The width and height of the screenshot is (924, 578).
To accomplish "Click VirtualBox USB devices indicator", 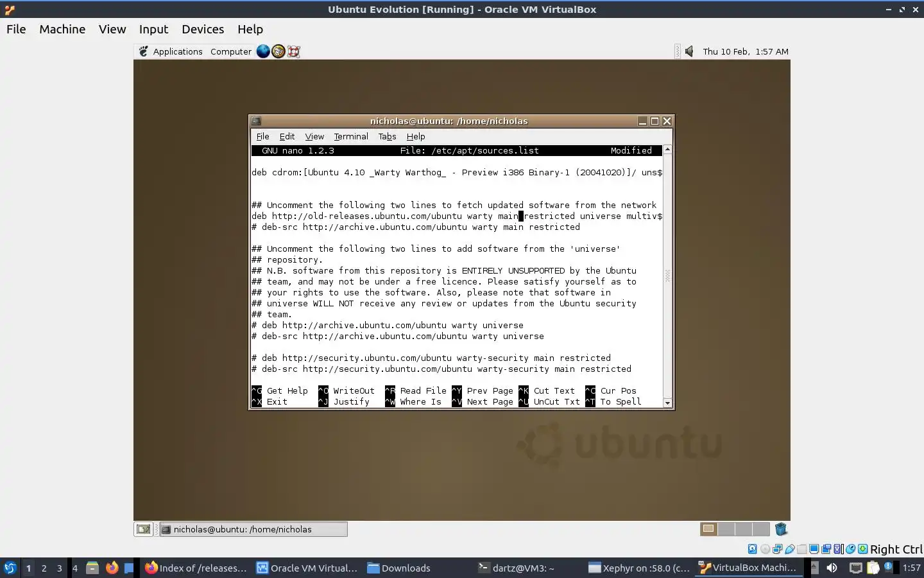I will (790, 549).
